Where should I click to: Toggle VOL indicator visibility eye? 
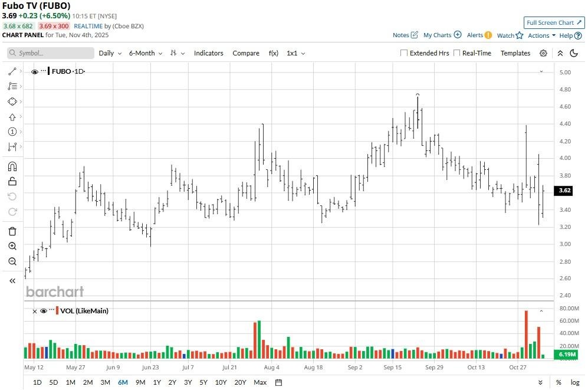tap(44, 311)
